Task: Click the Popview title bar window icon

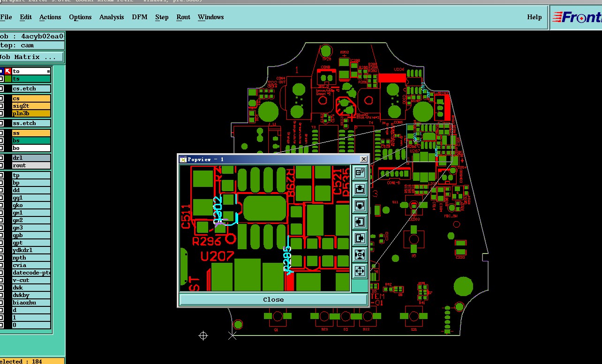Action: pos(183,159)
